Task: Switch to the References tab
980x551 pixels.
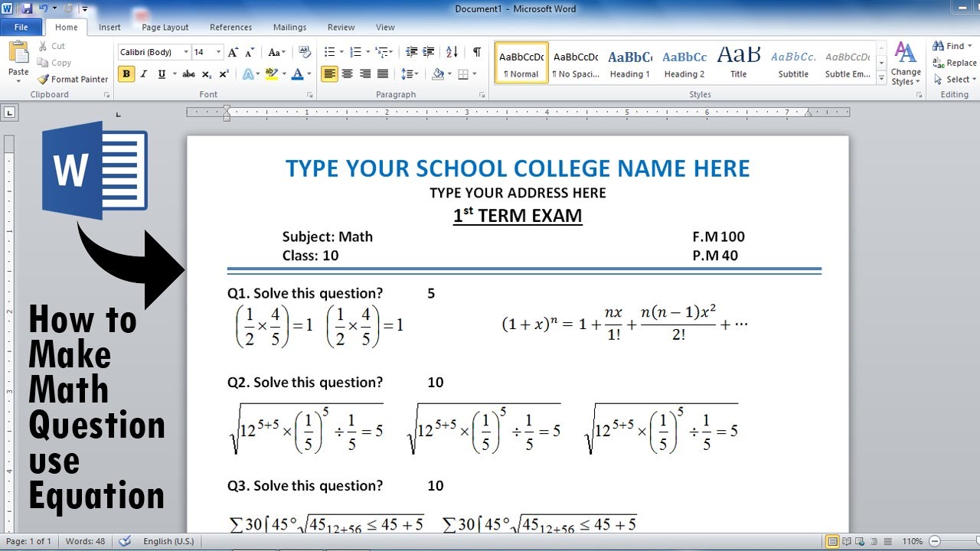Action: point(230,27)
